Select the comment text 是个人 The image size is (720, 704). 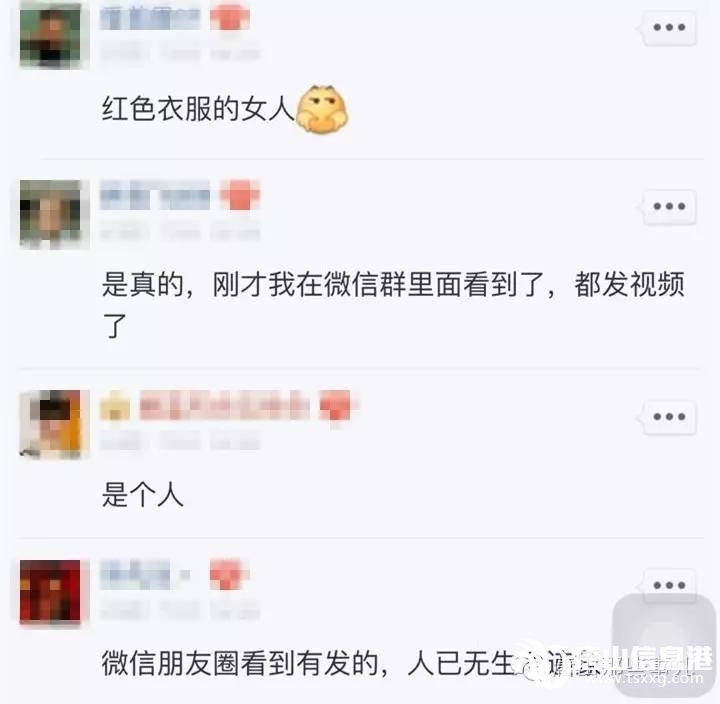[143, 495]
